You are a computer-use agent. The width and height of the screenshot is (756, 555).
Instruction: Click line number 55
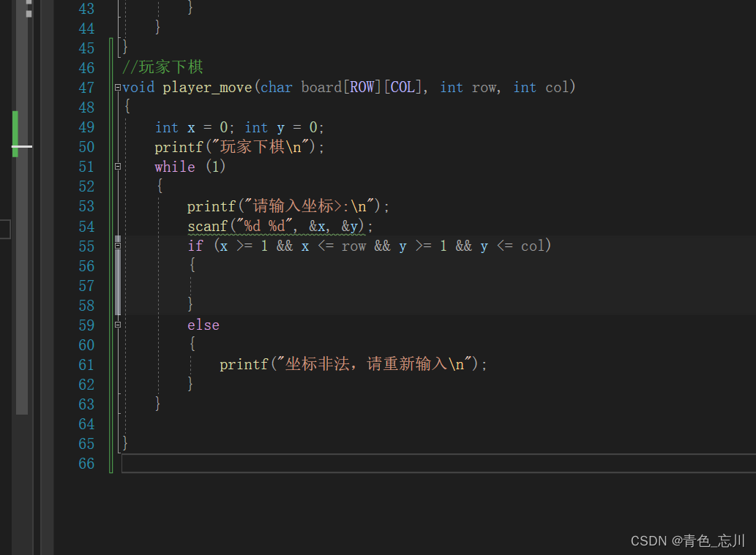86,246
